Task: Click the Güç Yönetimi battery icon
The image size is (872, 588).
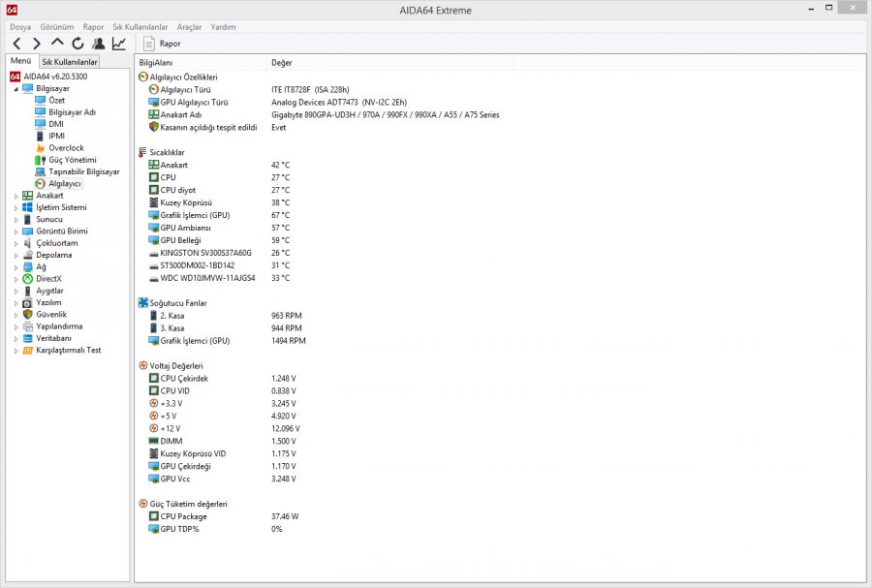Action: [x=40, y=160]
